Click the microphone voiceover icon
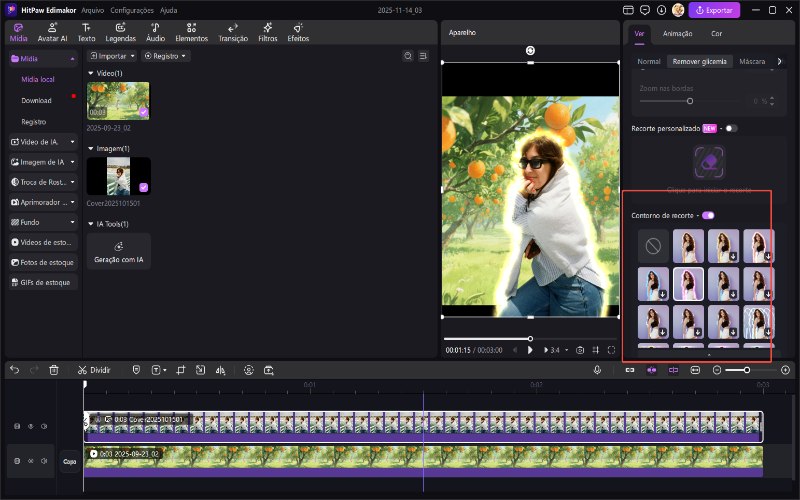 point(597,370)
